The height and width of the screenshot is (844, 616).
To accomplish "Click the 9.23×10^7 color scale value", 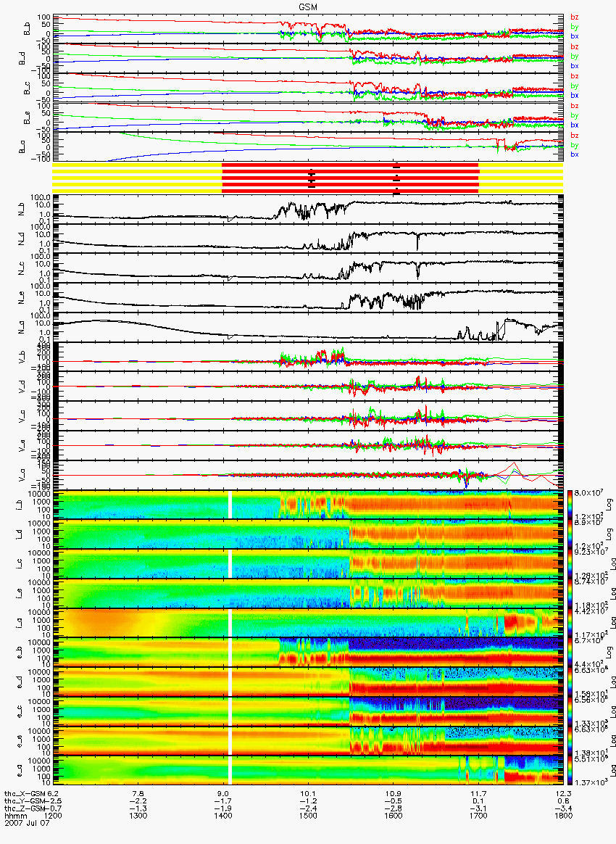I will coord(591,552).
